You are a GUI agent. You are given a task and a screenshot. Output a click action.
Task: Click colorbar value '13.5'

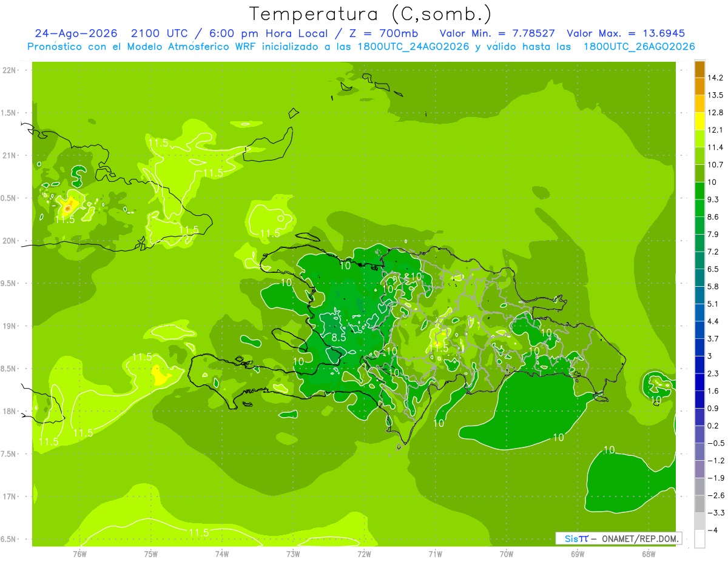click(x=716, y=95)
